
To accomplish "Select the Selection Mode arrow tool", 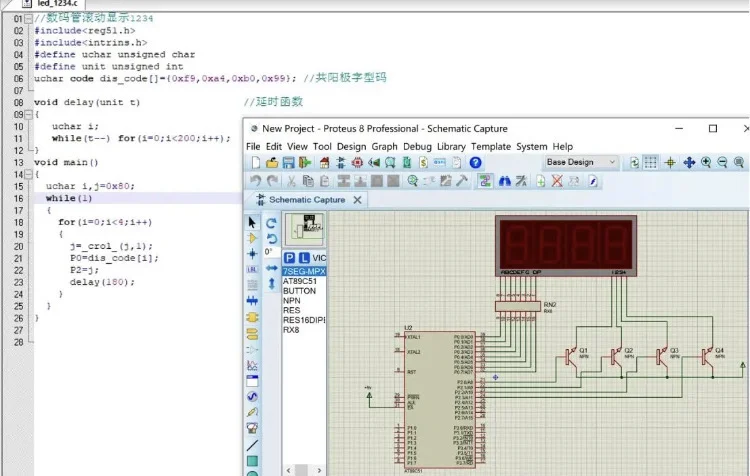I will pyautogui.click(x=252, y=222).
